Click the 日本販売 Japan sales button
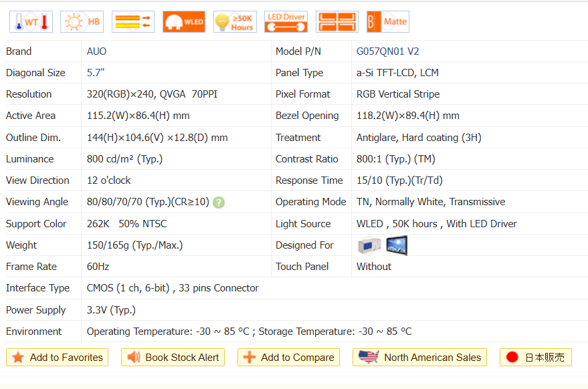The width and height of the screenshot is (588, 389). 535,358
